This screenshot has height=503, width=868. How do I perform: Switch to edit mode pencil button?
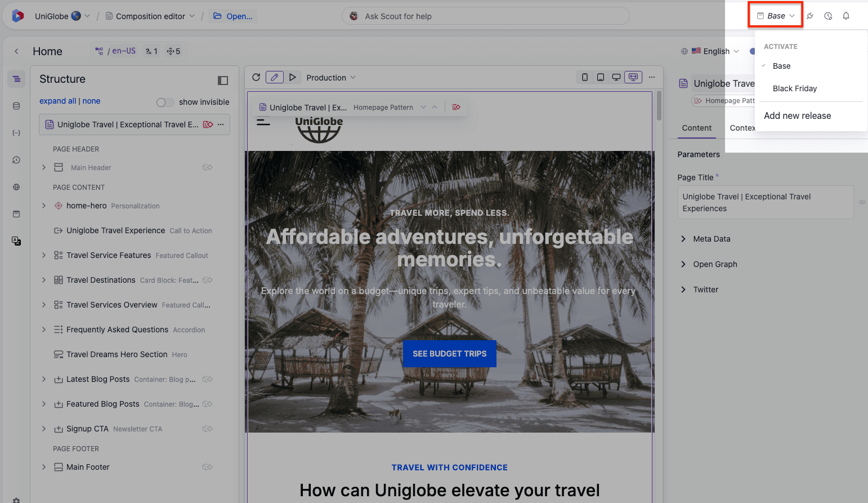coord(275,77)
